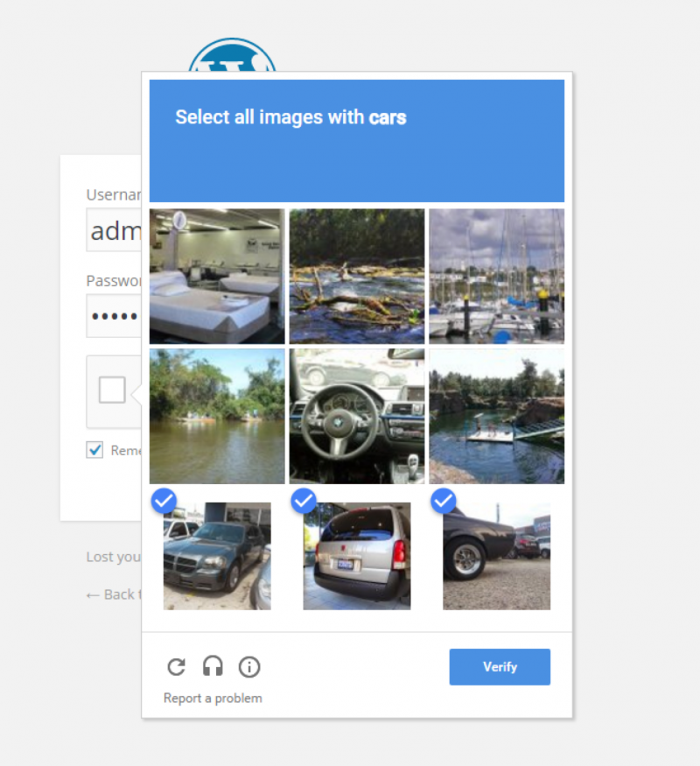Select the mattress showroom image
Image resolution: width=700 pixels, height=766 pixels.
[217, 277]
